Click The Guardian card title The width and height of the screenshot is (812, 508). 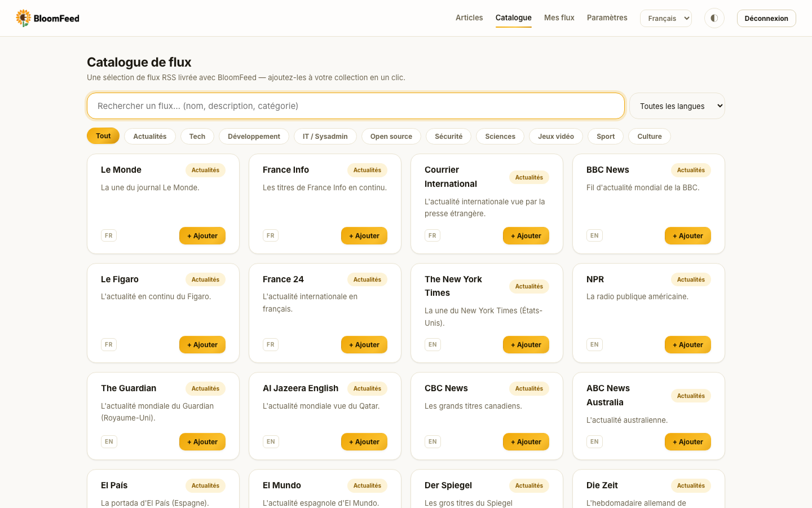129,388
